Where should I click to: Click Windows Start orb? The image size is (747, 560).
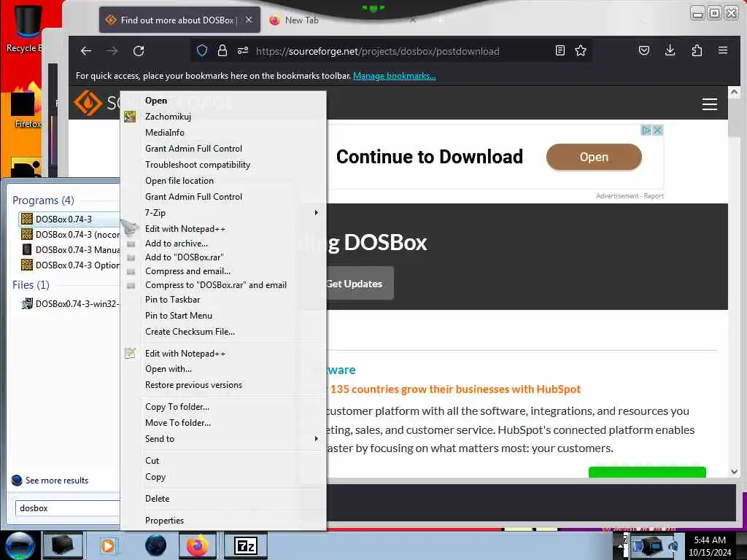click(20, 545)
